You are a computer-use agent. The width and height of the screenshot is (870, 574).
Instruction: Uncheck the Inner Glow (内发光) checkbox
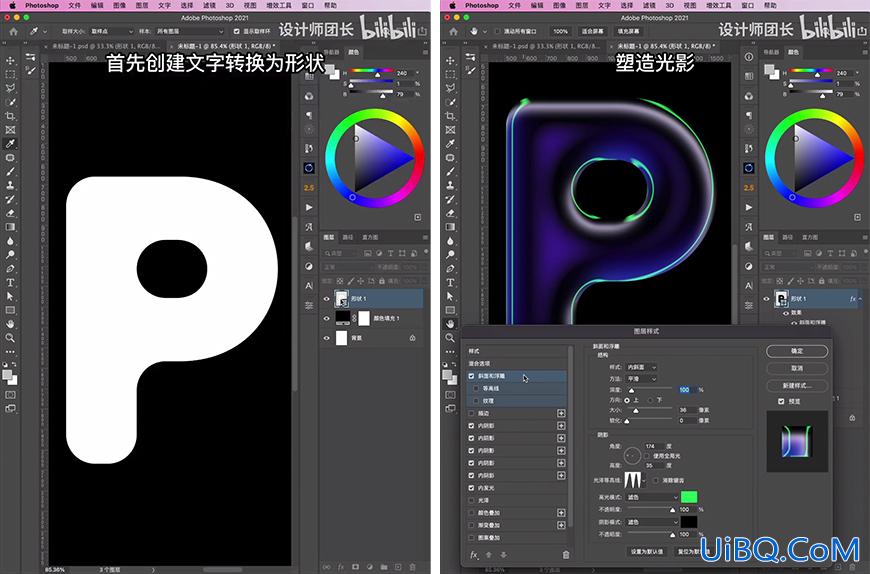coord(472,488)
